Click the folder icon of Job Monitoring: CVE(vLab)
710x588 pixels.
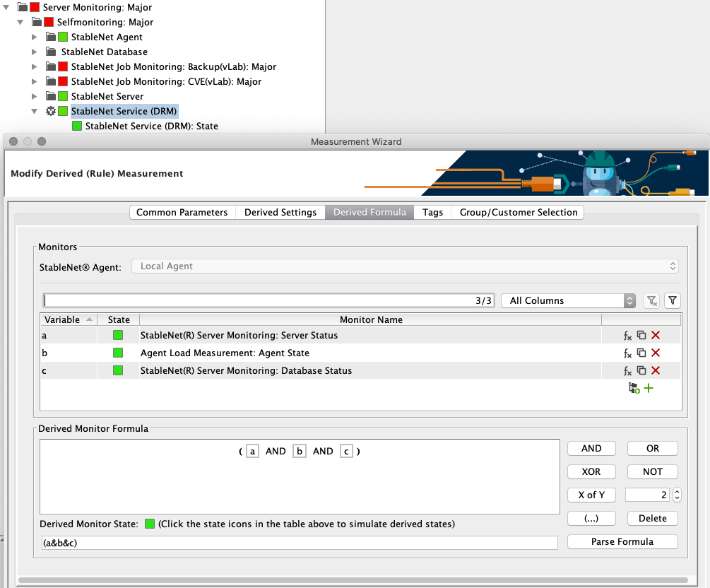[x=51, y=81]
